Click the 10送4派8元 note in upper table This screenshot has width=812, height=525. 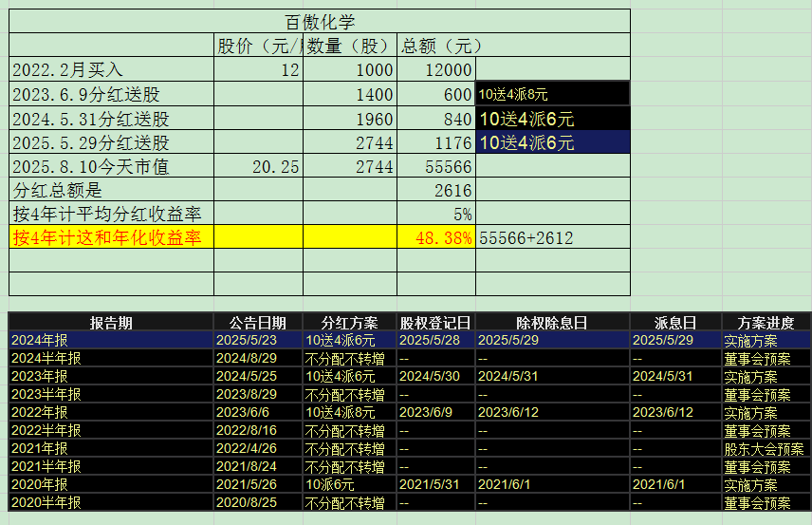click(552, 94)
